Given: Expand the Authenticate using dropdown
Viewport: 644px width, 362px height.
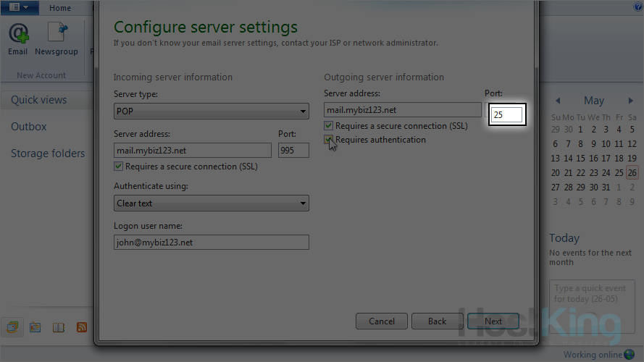Looking at the screenshot, I should coord(212,203).
